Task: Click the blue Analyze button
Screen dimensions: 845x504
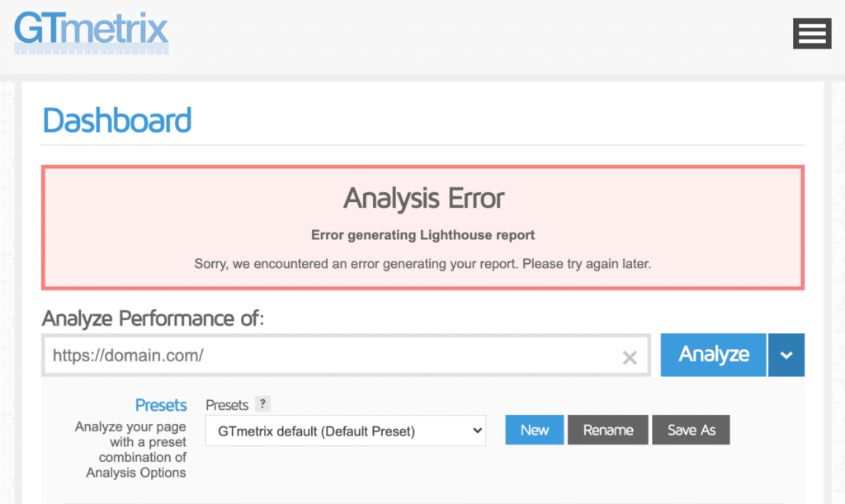Action: [713, 355]
